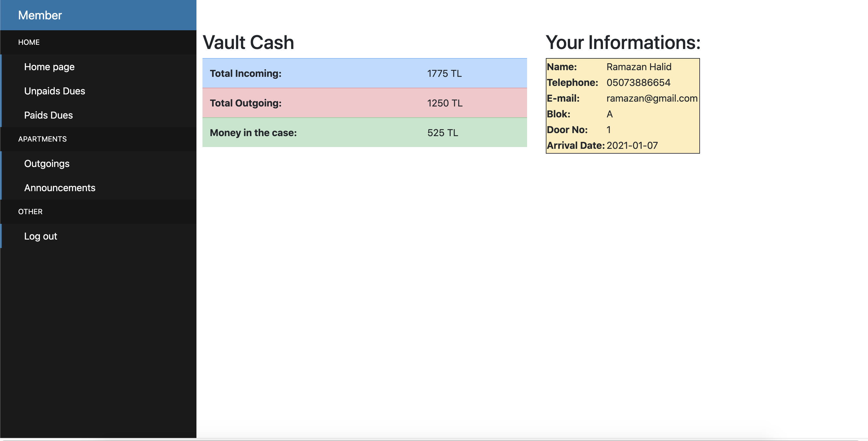Image resolution: width=868 pixels, height=441 pixels.
Task: Click Log out in sidebar
Action: 40,236
